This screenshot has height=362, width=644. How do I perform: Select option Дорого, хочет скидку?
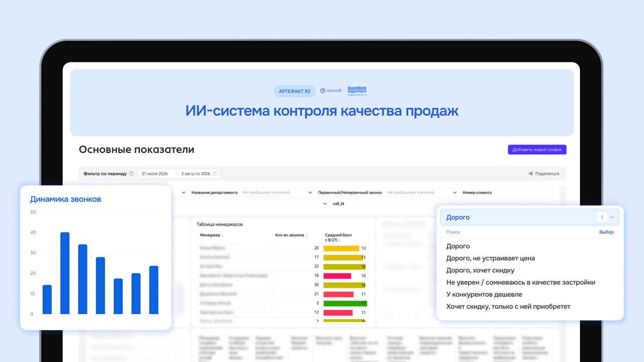point(480,270)
